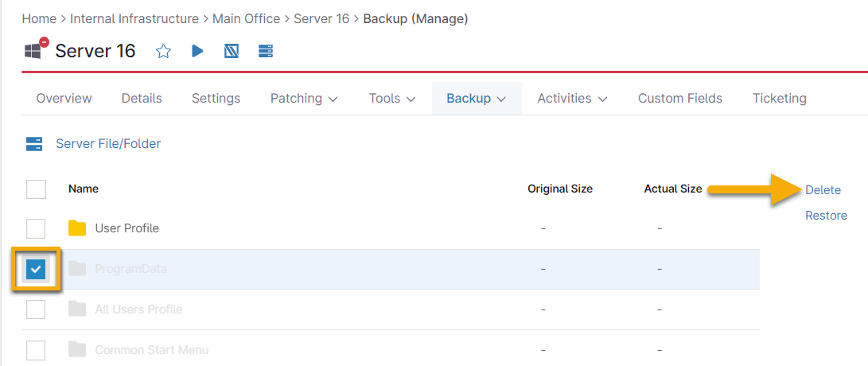Toggle the select-all checkbox next to Name
Viewport: 868px width, 366px height.
pyautogui.click(x=36, y=189)
